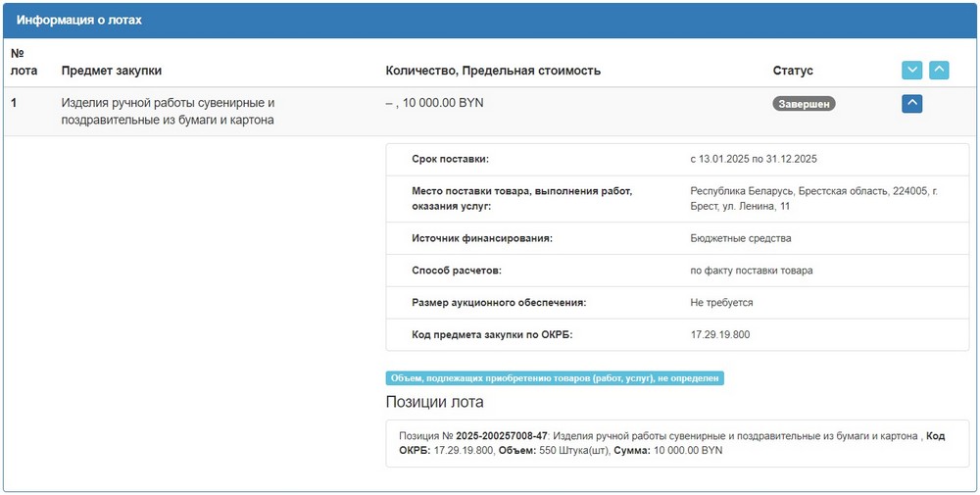Click the "Способ расчетов" row label
This screenshot has height=495, width=980.
pos(460,271)
